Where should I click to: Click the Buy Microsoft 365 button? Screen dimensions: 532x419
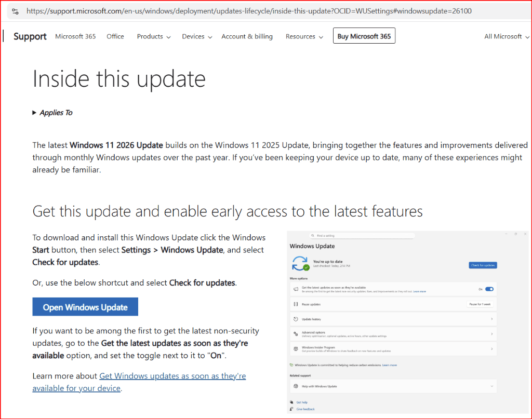(364, 36)
